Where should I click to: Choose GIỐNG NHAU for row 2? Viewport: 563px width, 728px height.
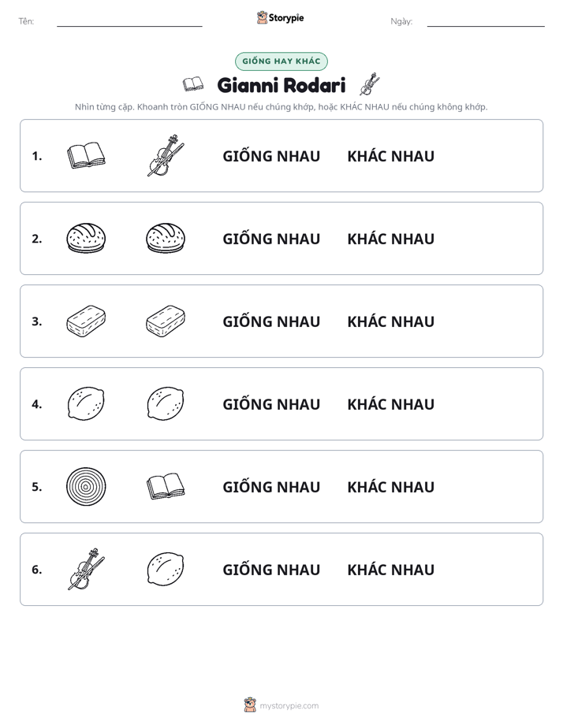(271, 239)
